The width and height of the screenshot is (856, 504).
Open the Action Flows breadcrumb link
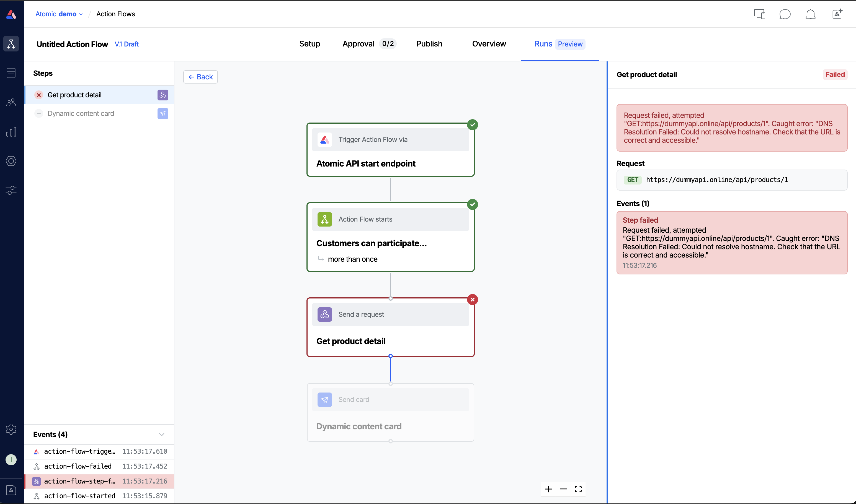[115, 14]
